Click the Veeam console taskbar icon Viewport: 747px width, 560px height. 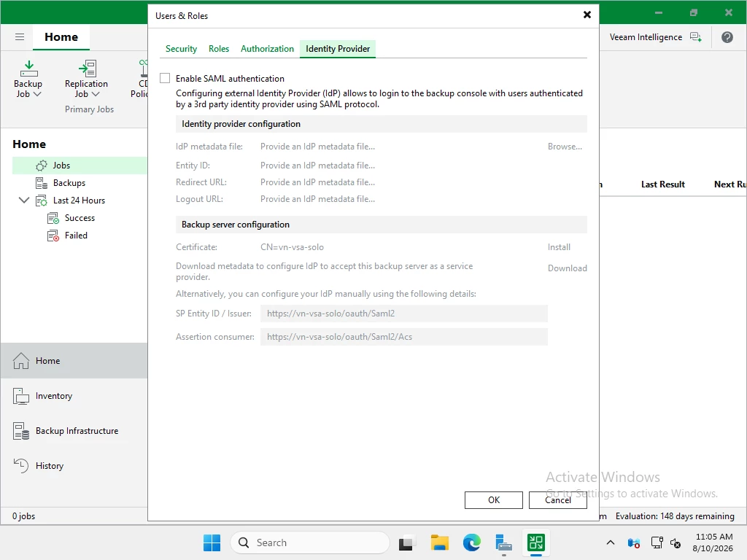pos(536,542)
